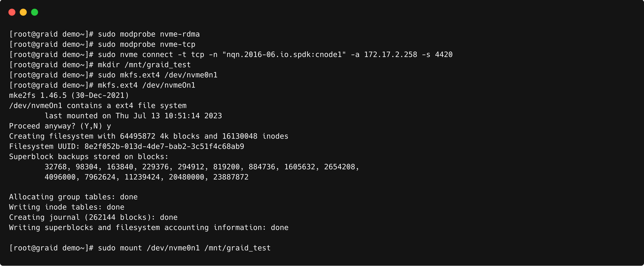Click the "Superblock backups stored on blocks" line
Screen dimensions: 644x266
89,157
